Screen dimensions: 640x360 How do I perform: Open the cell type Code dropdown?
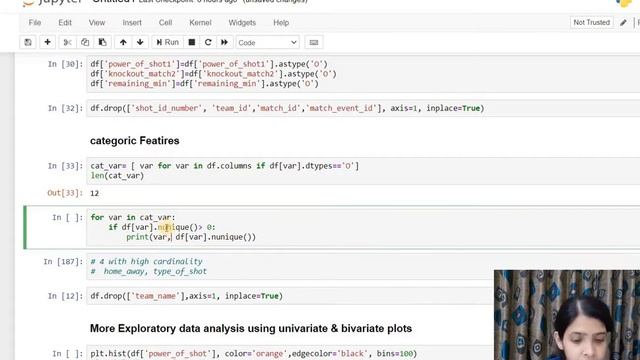coord(267,42)
